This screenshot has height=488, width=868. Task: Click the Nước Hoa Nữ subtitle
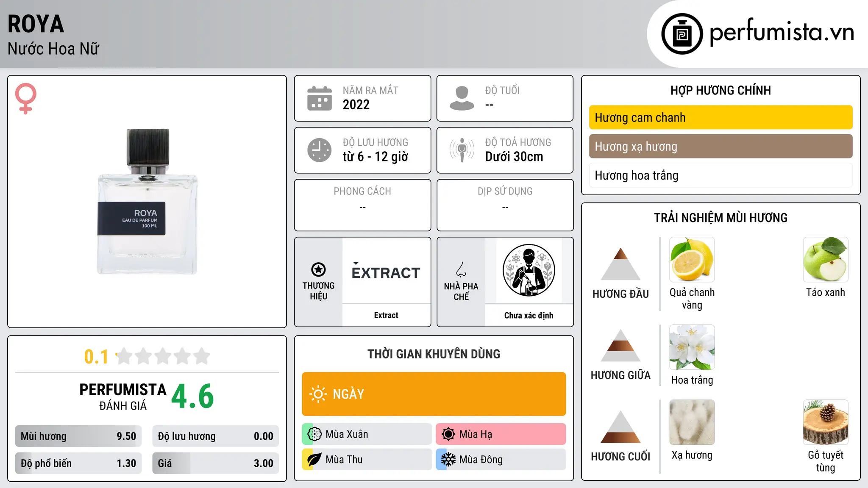[x=53, y=49]
